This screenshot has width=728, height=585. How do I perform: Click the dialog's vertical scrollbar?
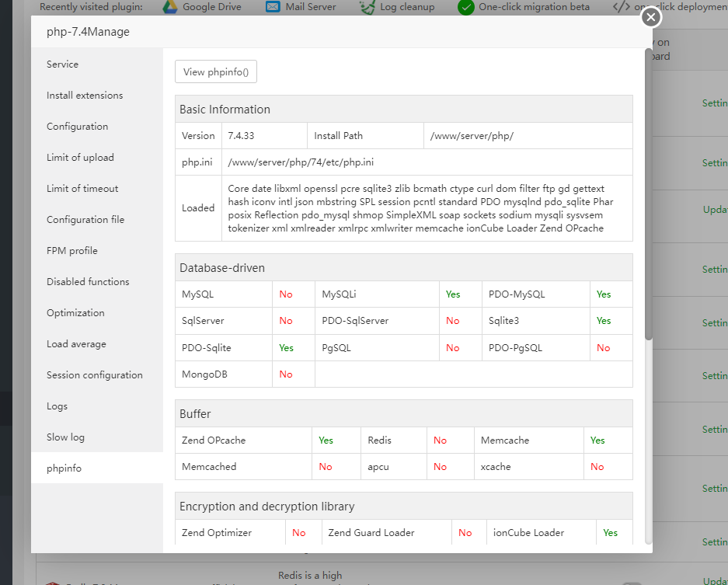click(648, 194)
